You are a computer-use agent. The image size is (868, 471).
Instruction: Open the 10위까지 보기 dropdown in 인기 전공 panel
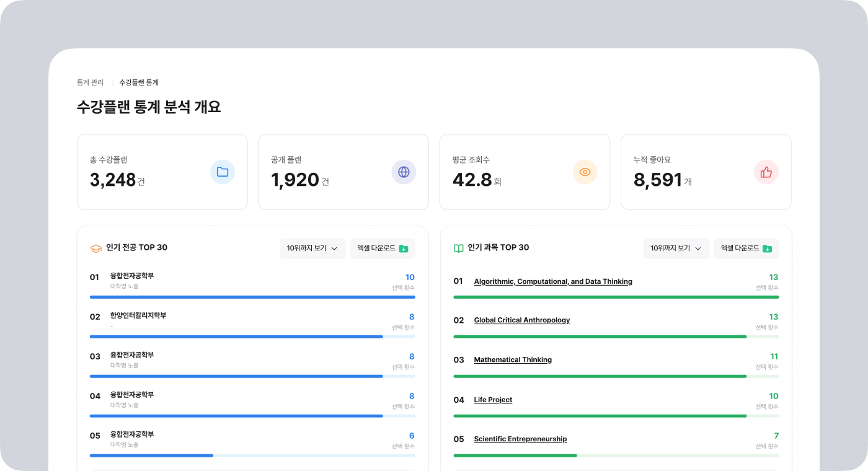pos(312,249)
